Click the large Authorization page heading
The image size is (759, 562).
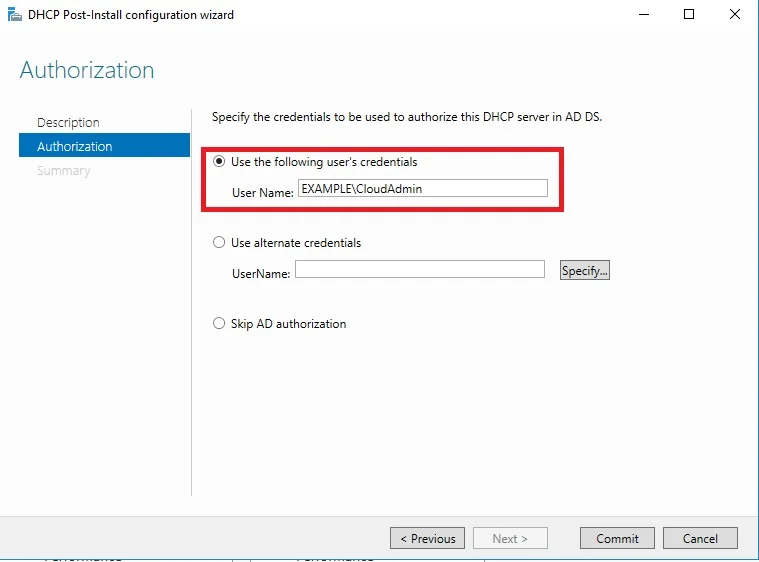[x=87, y=71]
